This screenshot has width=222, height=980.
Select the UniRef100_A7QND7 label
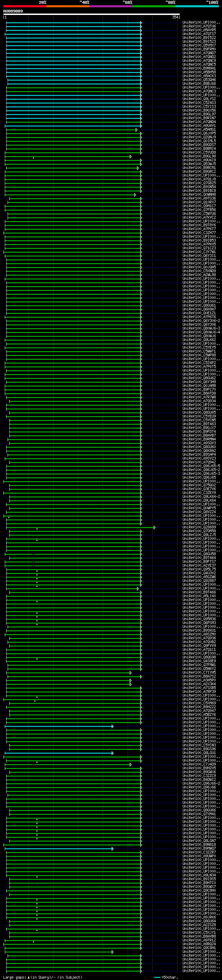(x=199, y=53)
